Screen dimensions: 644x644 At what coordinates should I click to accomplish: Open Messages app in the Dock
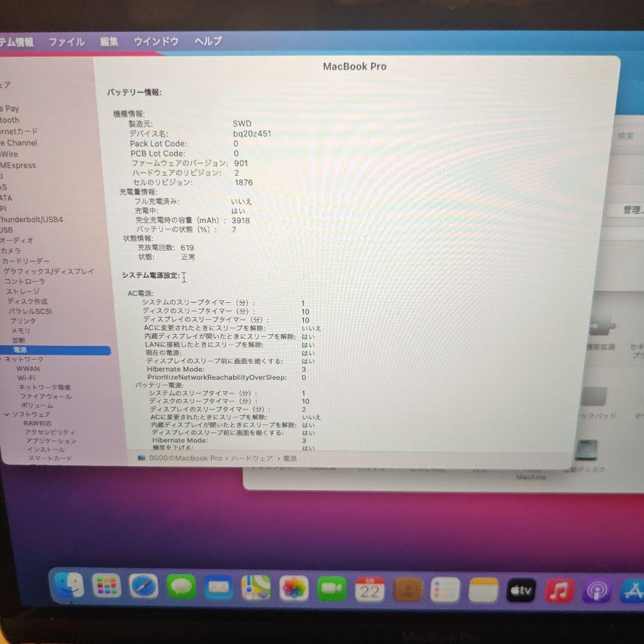tap(181, 587)
